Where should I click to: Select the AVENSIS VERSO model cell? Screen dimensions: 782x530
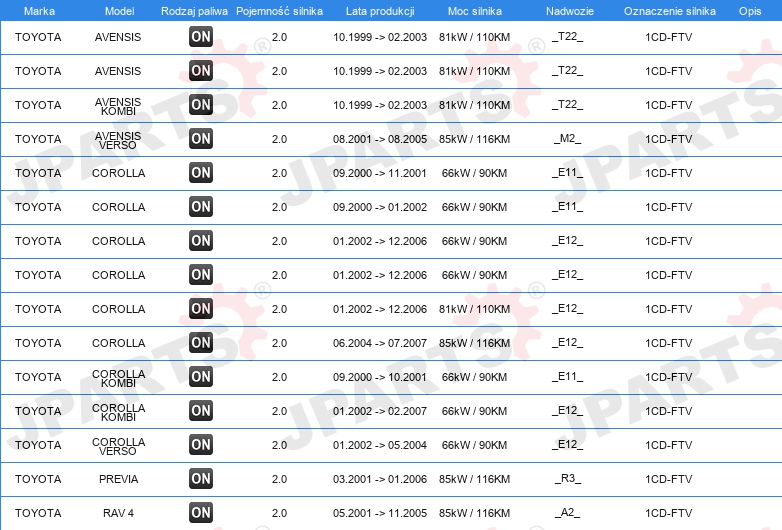click(x=118, y=140)
